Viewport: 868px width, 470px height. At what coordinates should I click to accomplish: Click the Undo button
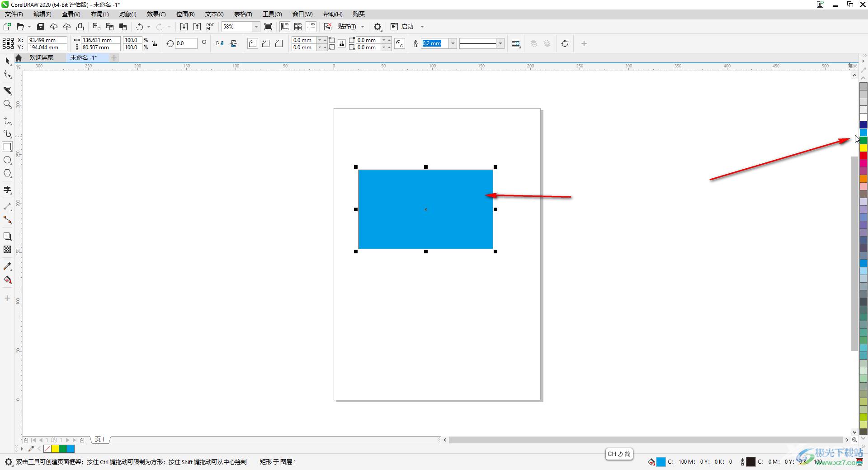(x=140, y=27)
